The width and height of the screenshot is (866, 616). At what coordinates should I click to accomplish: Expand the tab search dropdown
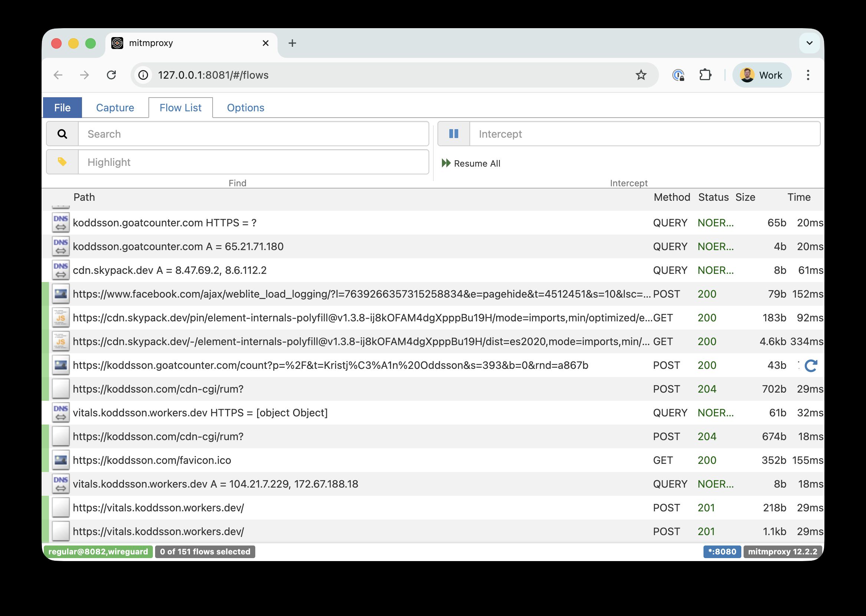coord(810,43)
